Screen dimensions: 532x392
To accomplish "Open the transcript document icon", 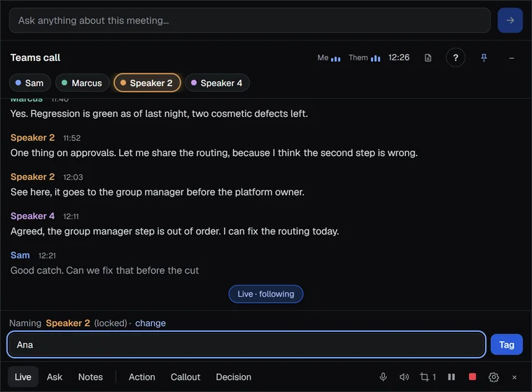I will pyautogui.click(x=428, y=57).
